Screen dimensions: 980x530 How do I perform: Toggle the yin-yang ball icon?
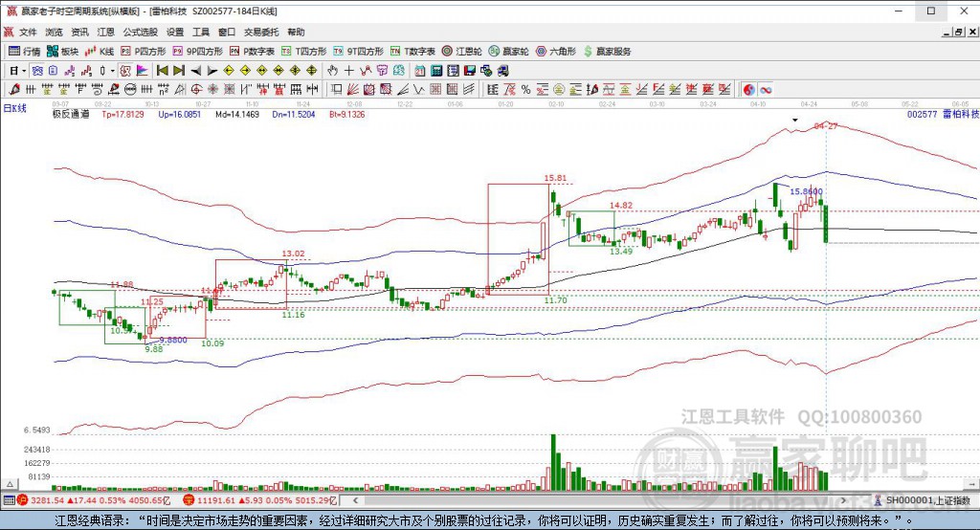748,90
